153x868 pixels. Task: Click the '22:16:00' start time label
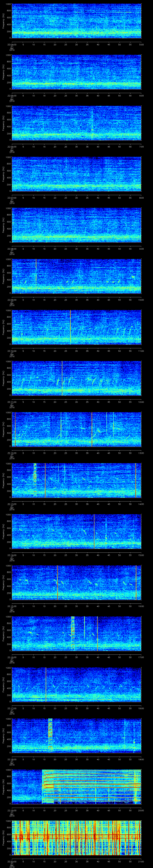click(12, 657)
